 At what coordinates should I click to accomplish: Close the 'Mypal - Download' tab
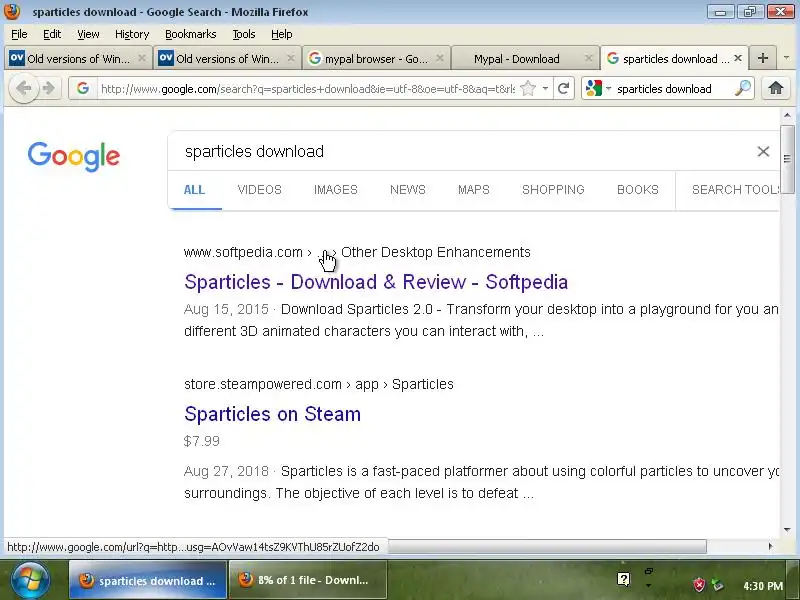[x=588, y=59]
